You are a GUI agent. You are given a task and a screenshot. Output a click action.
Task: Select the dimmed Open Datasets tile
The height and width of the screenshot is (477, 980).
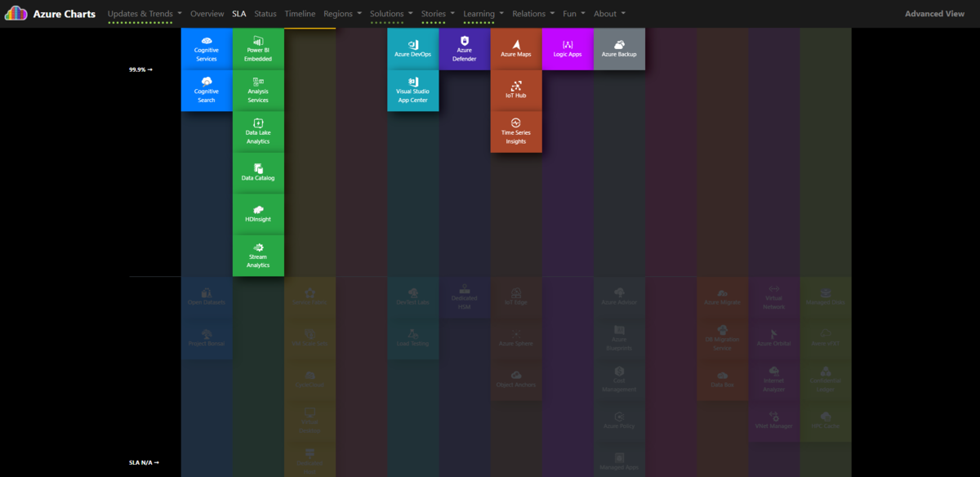coord(207,297)
